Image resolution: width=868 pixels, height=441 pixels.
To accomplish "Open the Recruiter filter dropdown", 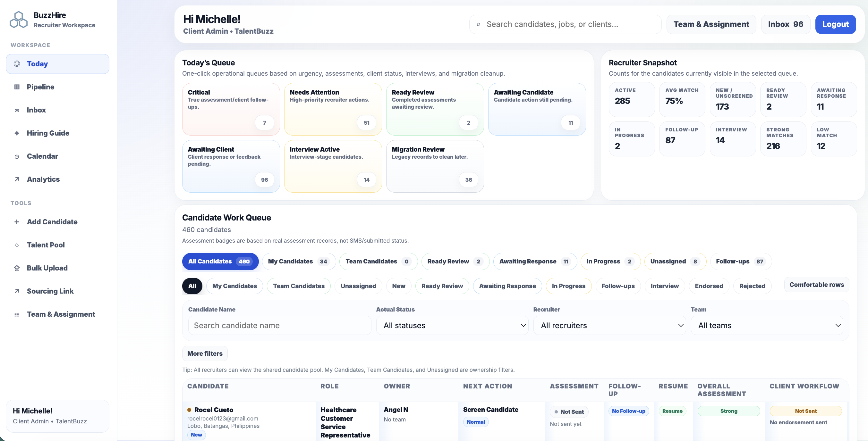I will 609,325.
